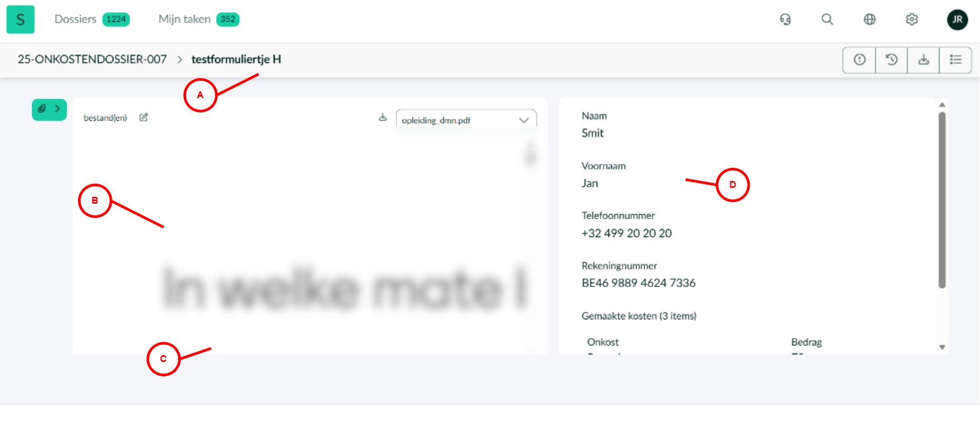
Task: Download the opleiding_dmn.pdf file
Action: [x=383, y=117]
